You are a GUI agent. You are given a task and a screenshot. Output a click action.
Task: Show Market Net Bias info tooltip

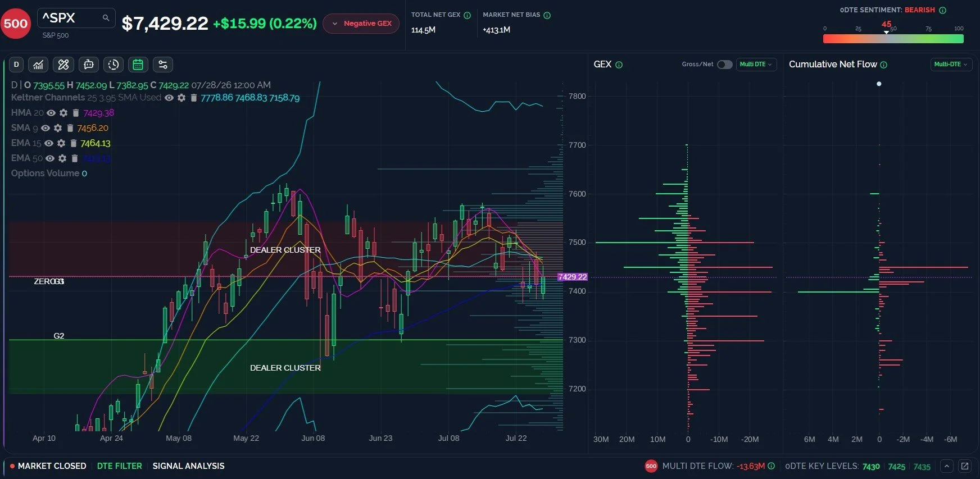(x=547, y=15)
